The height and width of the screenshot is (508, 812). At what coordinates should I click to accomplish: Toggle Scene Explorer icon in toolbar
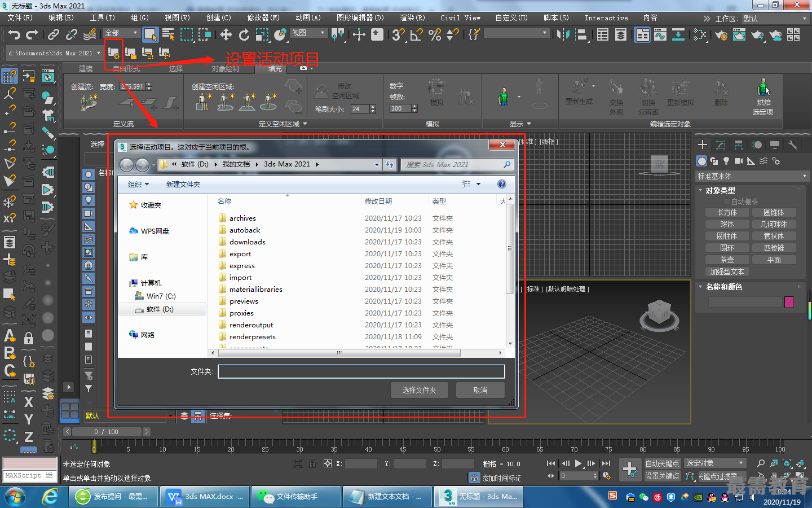coord(603,35)
